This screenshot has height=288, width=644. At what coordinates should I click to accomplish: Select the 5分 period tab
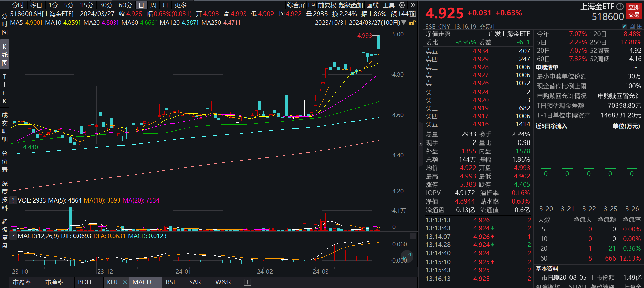[x=69, y=5]
